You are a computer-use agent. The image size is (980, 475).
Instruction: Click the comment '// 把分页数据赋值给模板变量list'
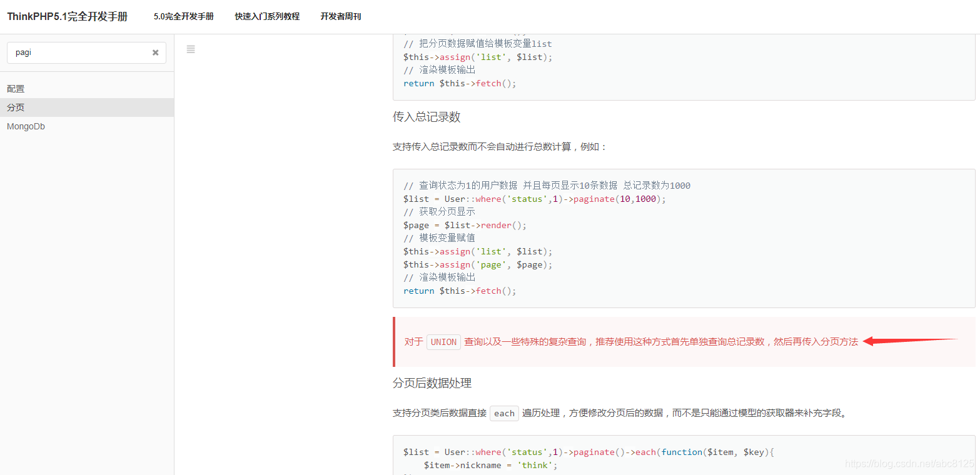(478, 44)
